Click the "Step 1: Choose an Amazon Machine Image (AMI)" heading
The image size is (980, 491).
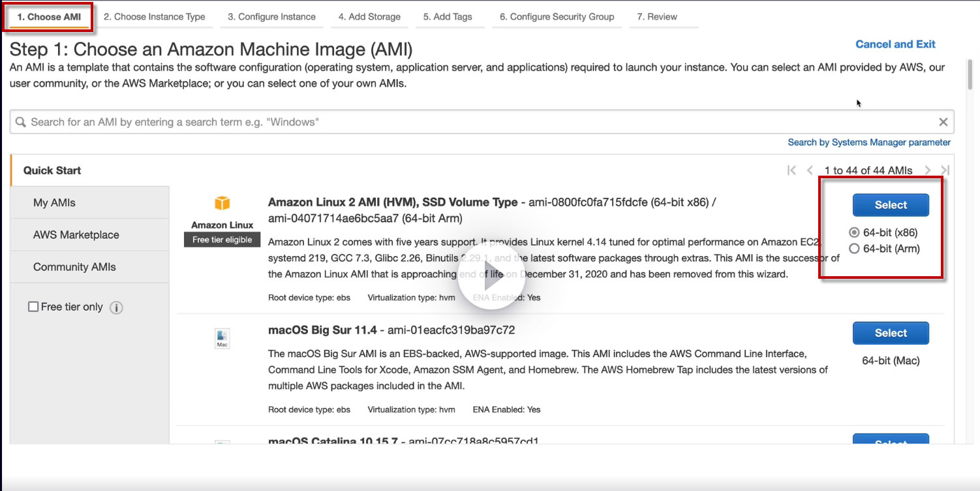click(x=211, y=49)
